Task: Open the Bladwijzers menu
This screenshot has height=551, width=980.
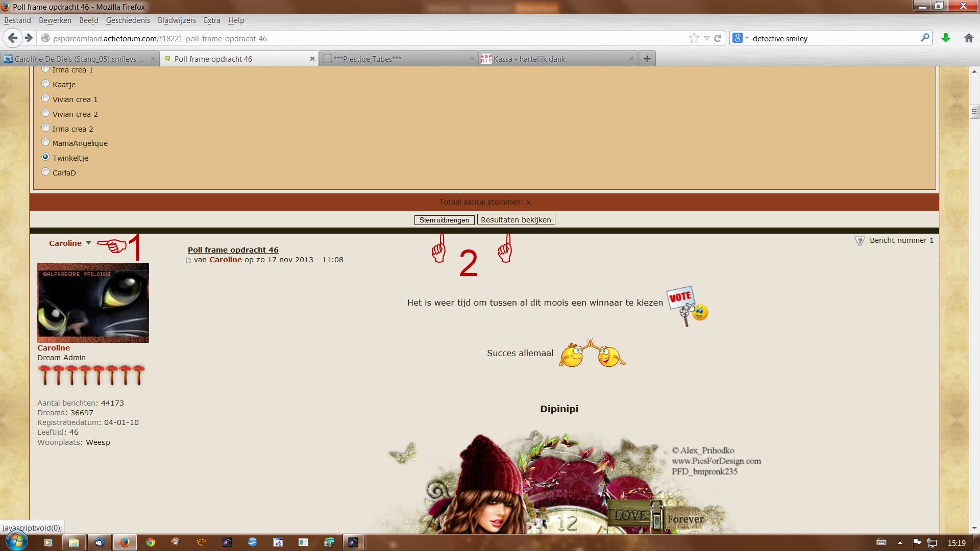Action: coord(177,20)
